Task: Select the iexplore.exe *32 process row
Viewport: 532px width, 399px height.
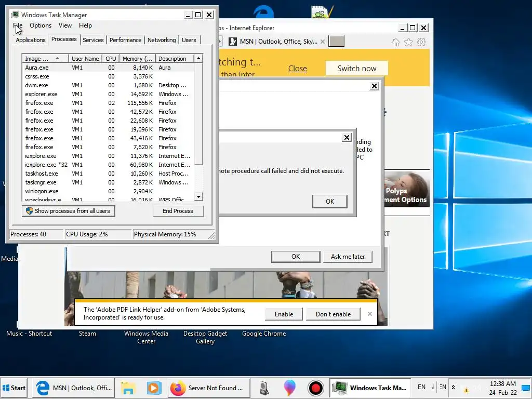Action: 108,165
